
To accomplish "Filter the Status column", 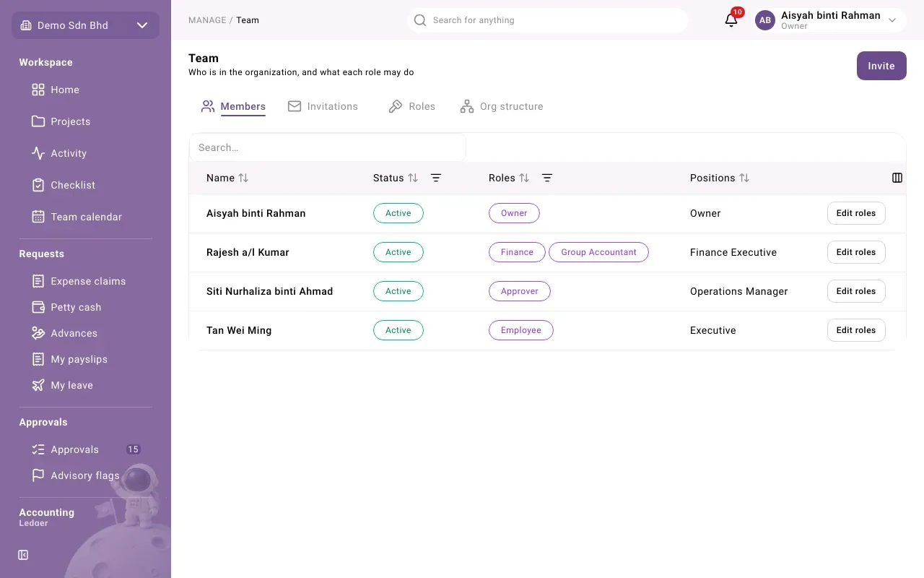I will (x=436, y=178).
